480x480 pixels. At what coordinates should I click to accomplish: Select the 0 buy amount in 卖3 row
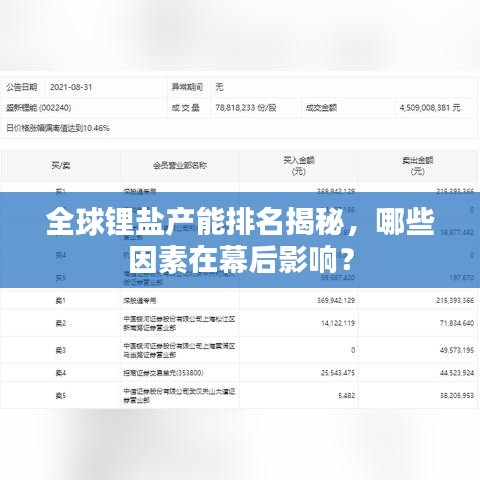click(x=353, y=350)
